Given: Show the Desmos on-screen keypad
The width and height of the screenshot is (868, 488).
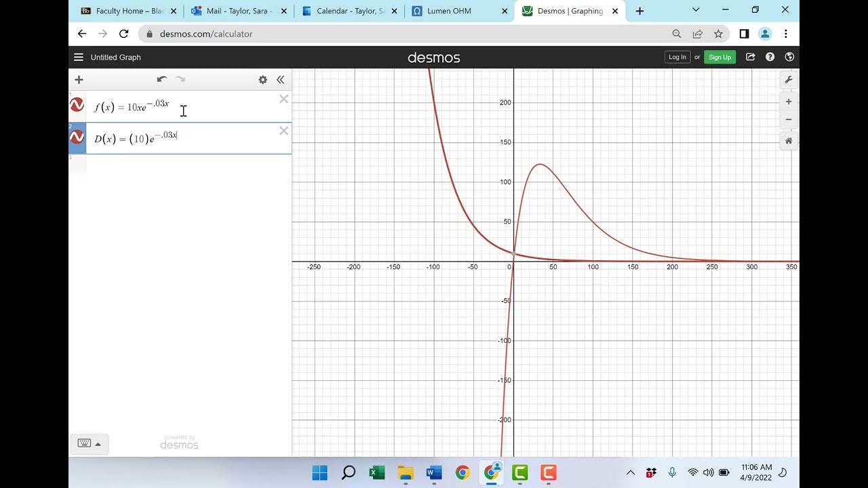Looking at the screenshot, I should (89, 444).
